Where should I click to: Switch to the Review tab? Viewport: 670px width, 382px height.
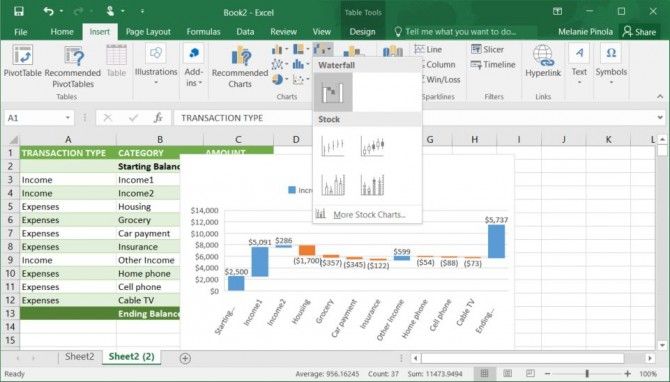(x=283, y=32)
